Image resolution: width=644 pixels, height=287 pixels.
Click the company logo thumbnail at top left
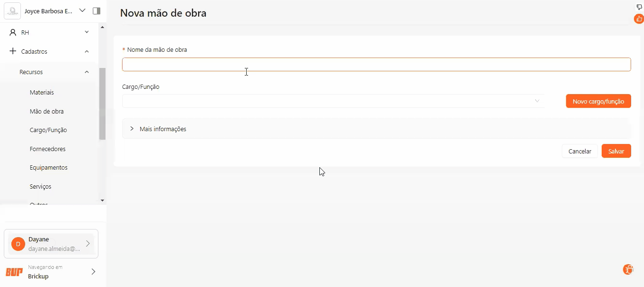(x=12, y=11)
